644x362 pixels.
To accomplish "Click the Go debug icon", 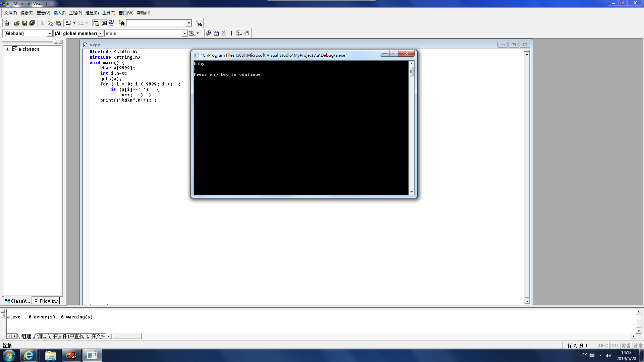I will 239,33.
